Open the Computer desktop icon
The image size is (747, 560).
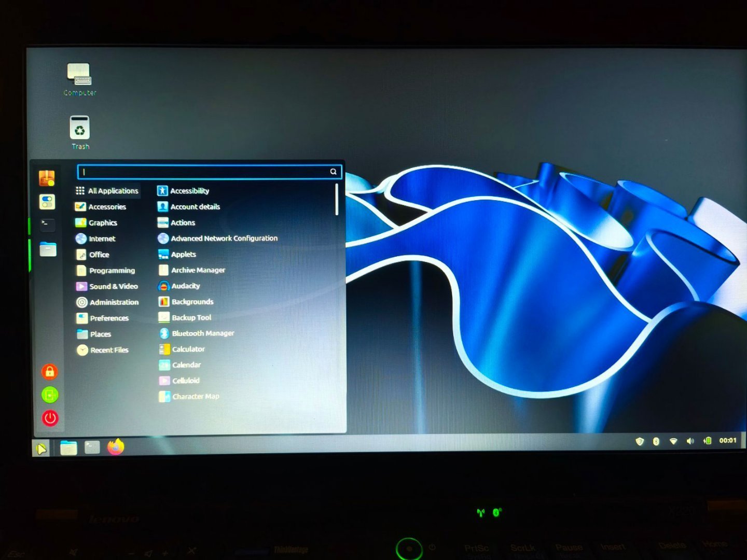(x=79, y=79)
